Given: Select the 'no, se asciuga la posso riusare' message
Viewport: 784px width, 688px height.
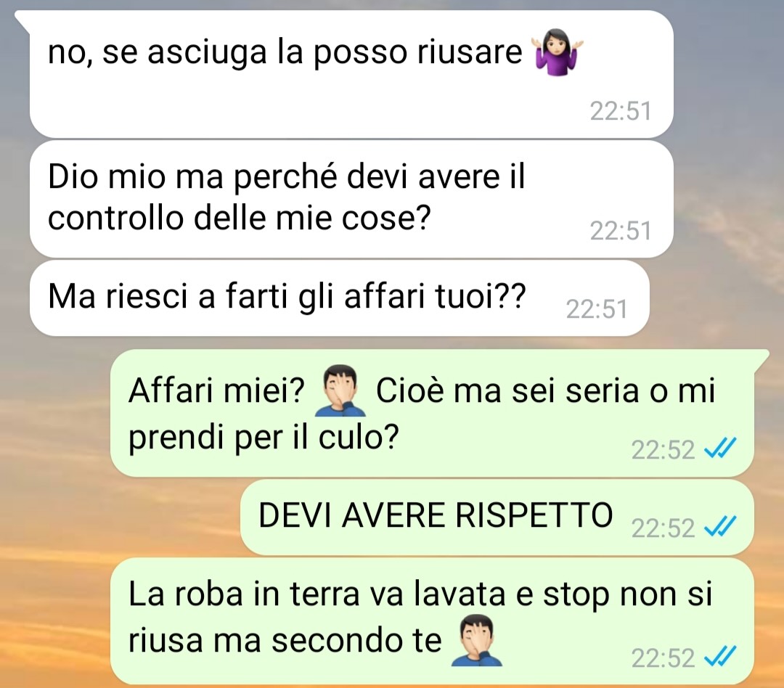Looking at the screenshot, I should [x=351, y=74].
